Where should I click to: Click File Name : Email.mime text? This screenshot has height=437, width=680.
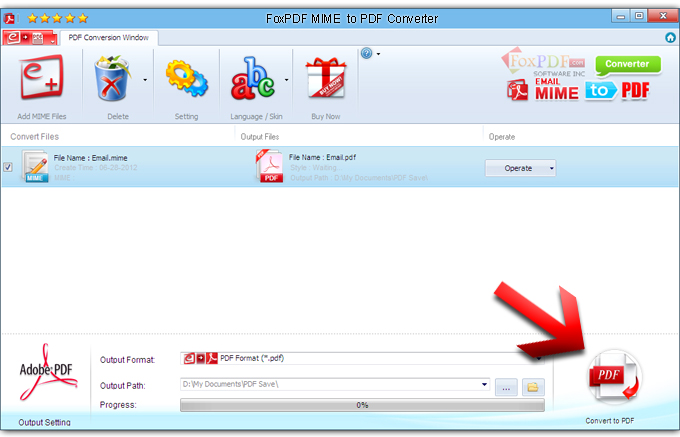point(90,158)
